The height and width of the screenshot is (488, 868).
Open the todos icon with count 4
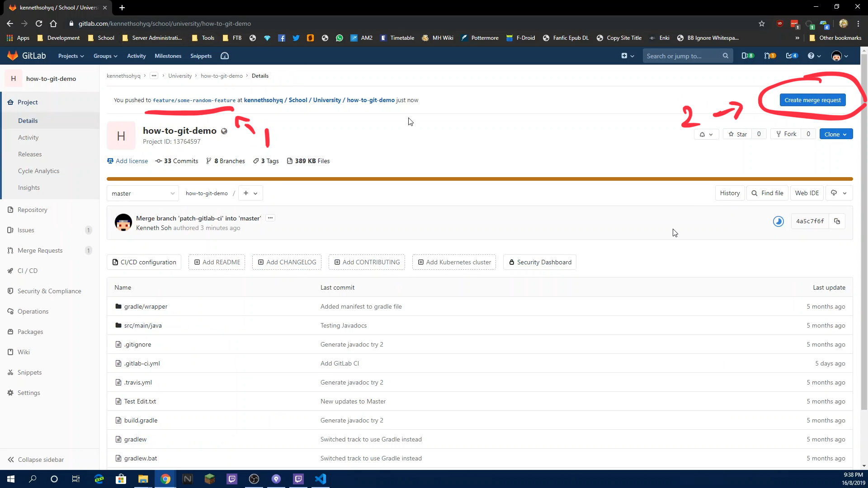point(792,56)
